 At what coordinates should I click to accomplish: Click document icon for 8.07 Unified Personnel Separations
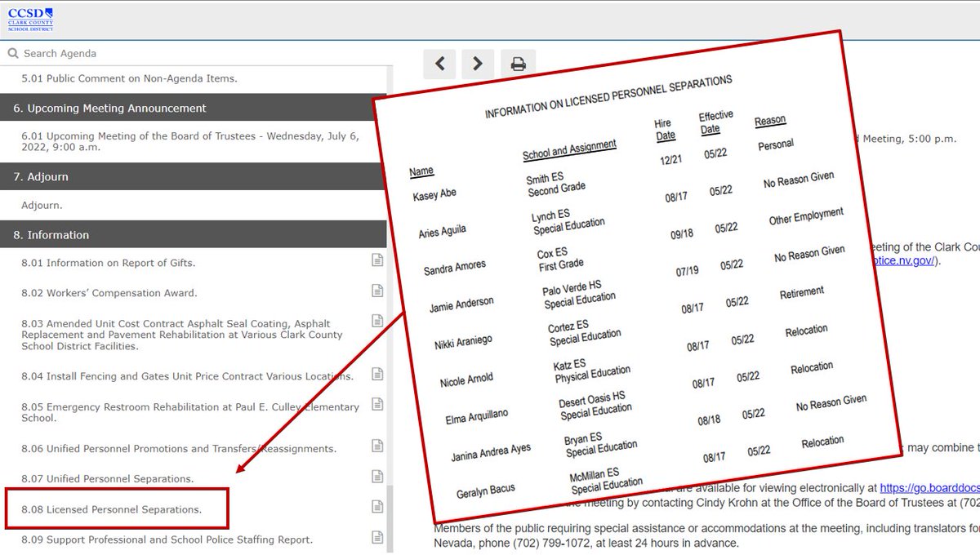point(377,476)
